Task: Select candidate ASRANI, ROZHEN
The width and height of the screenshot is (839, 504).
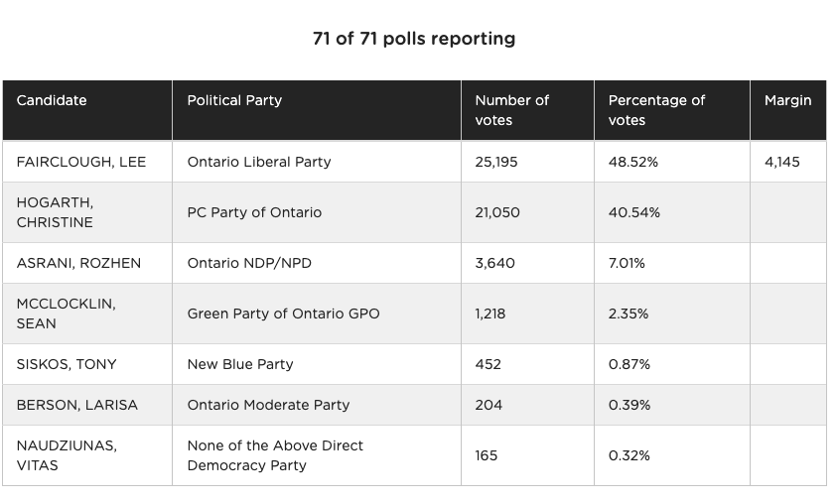Action: pyautogui.click(x=78, y=263)
